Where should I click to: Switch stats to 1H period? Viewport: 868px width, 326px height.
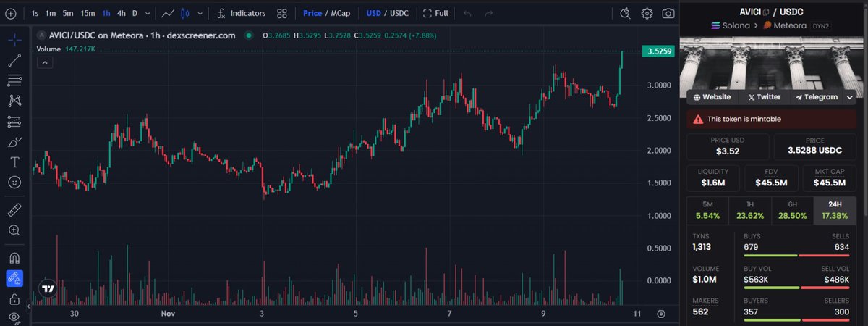tap(749, 210)
